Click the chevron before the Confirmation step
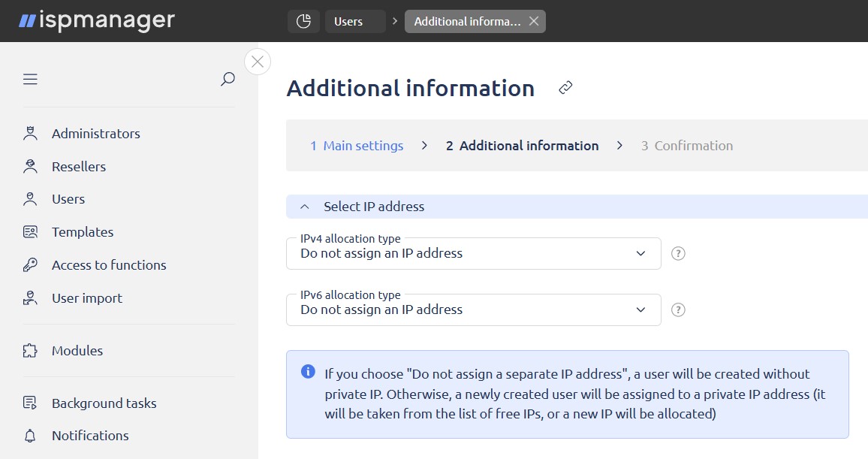 coord(619,146)
